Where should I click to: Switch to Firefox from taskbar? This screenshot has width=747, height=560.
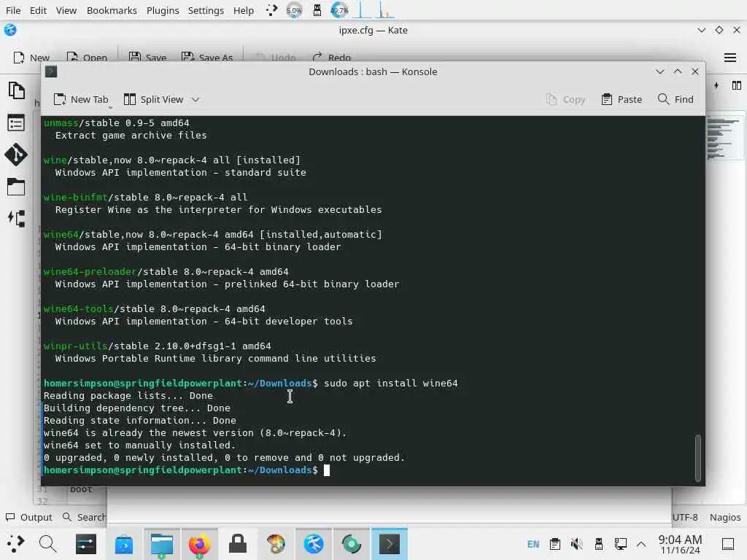point(200,544)
